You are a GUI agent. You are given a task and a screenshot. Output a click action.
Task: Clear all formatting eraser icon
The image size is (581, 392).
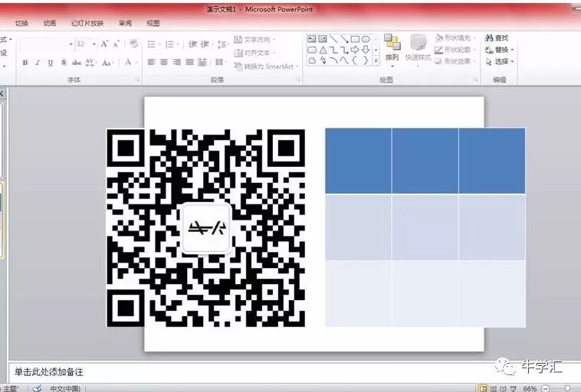point(133,44)
